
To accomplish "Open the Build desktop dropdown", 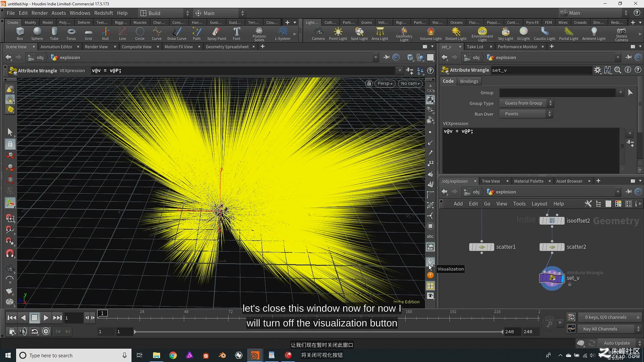I will pos(164,13).
